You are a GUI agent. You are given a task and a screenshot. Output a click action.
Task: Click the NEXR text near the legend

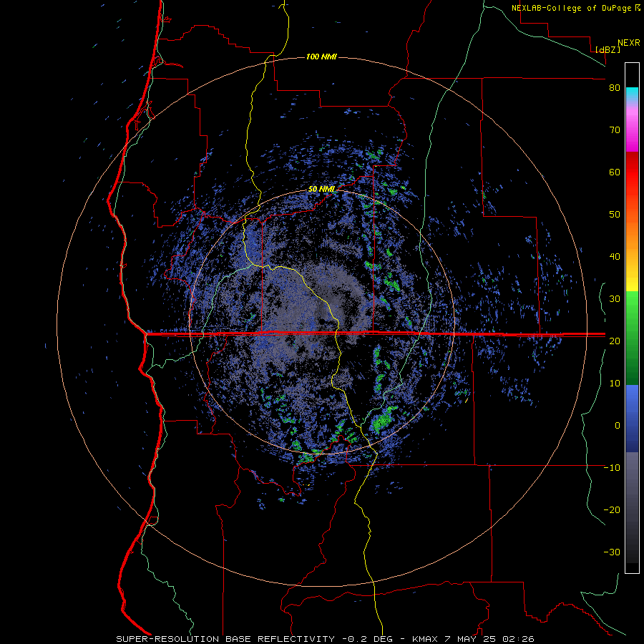[x=628, y=43]
